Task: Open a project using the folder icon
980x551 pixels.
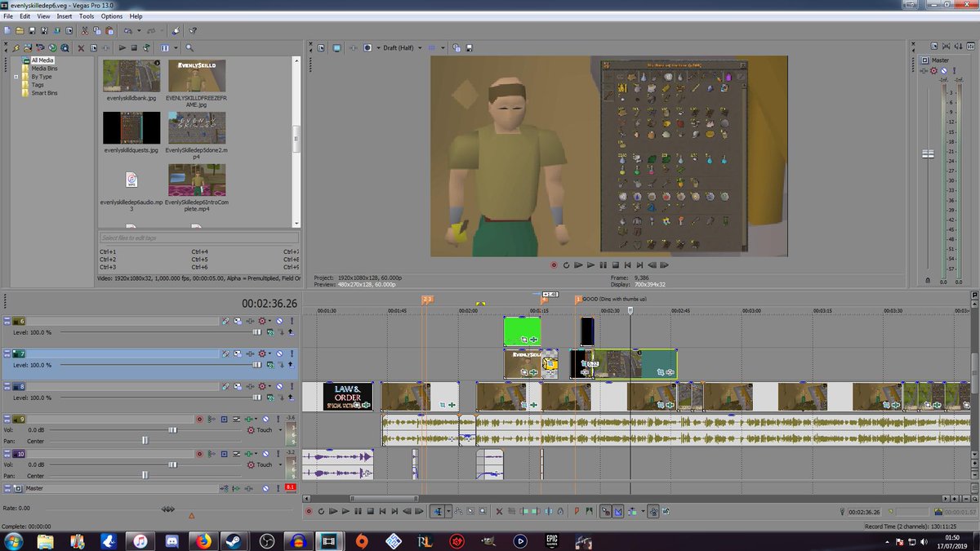Action: [x=20, y=30]
